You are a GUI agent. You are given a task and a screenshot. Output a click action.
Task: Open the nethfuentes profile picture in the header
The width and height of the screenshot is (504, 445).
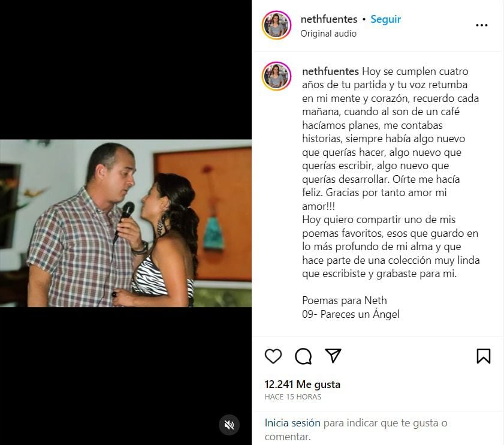(x=276, y=25)
